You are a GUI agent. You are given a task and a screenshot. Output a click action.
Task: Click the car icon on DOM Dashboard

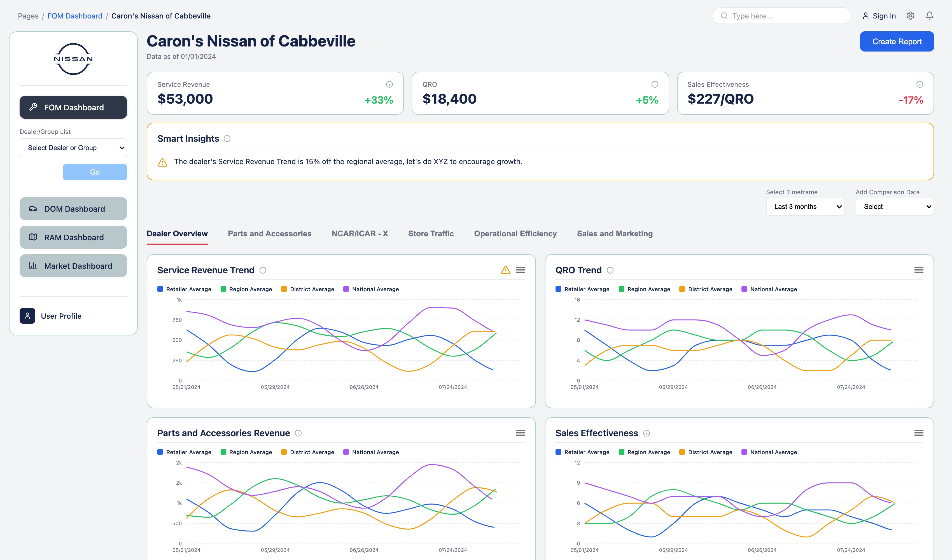[x=33, y=209]
